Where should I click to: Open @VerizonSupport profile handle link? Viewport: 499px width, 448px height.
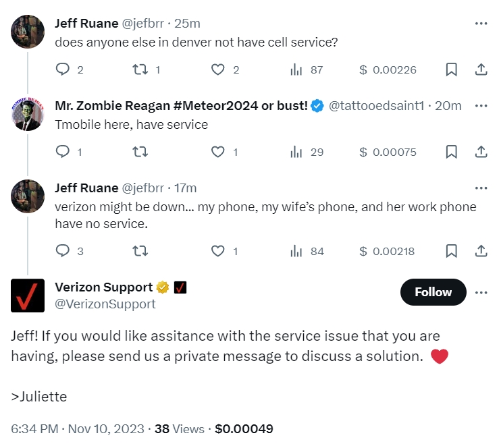click(x=105, y=304)
